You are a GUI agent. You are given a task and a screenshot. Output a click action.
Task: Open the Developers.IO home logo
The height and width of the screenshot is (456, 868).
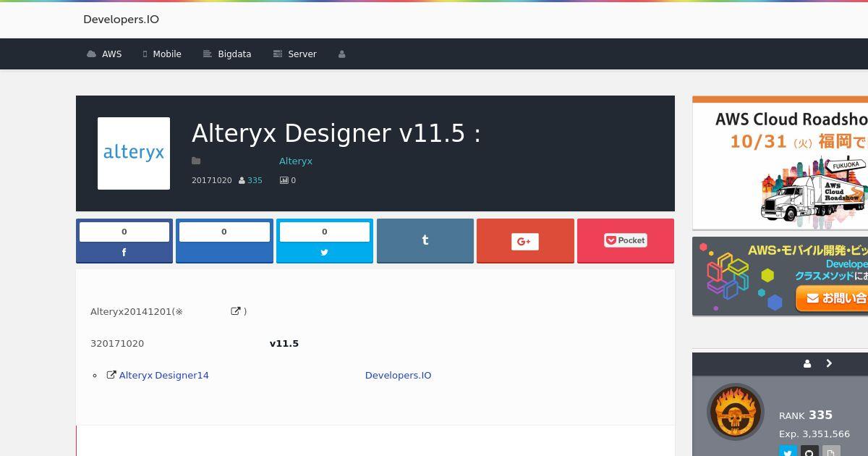121,20
